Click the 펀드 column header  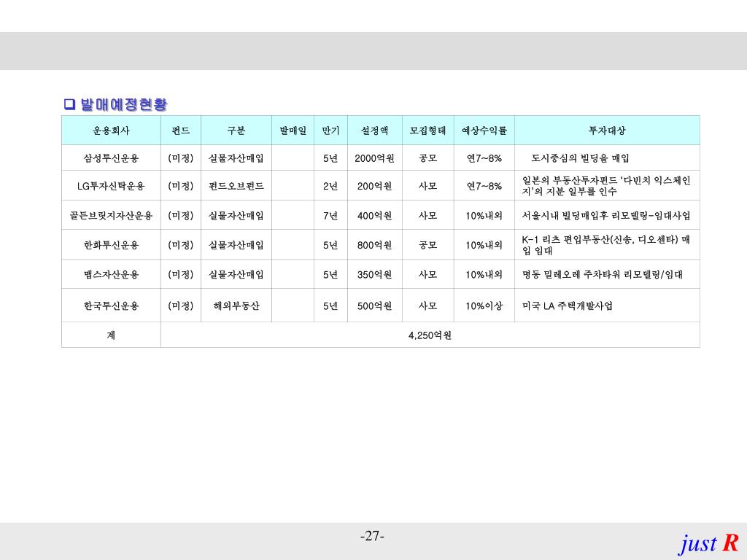tap(181, 131)
